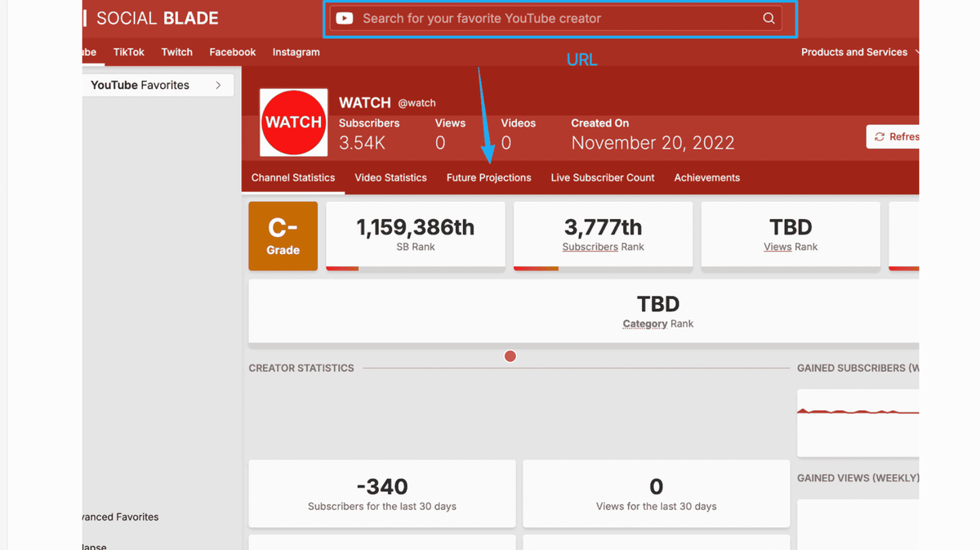Click the 1,159,386th SB Rank card
The height and width of the screenshot is (550, 980).
415,235
